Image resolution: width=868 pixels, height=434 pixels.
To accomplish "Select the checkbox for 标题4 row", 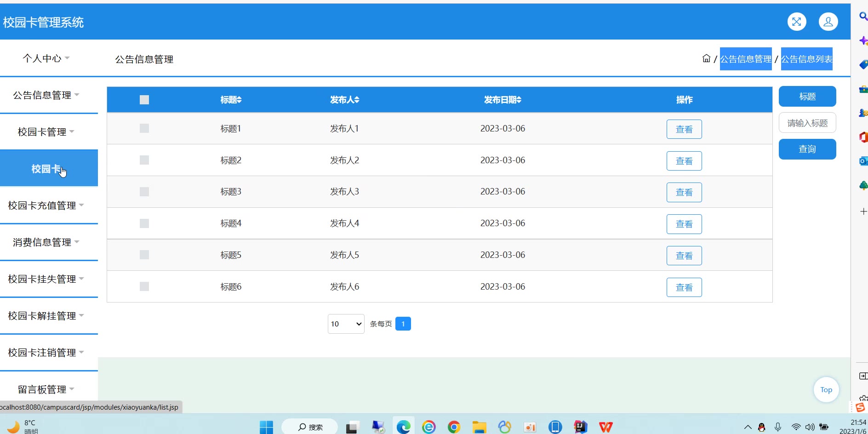I will (x=144, y=223).
